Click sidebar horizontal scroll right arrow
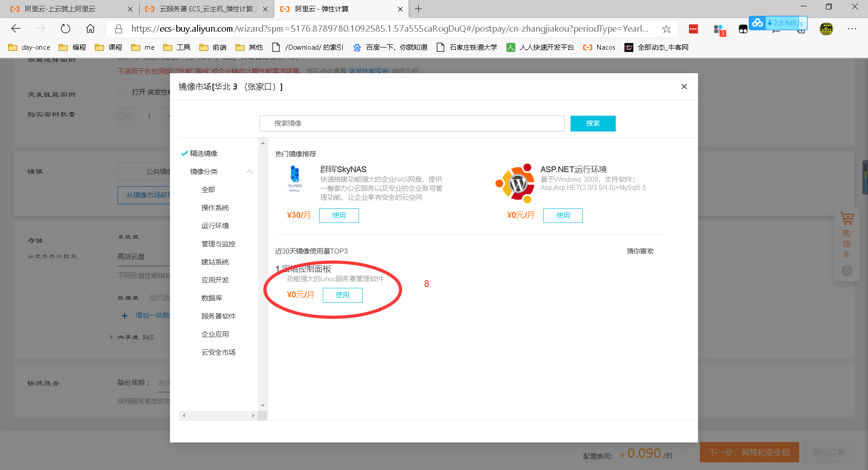The width and height of the screenshot is (868, 470). [x=253, y=416]
